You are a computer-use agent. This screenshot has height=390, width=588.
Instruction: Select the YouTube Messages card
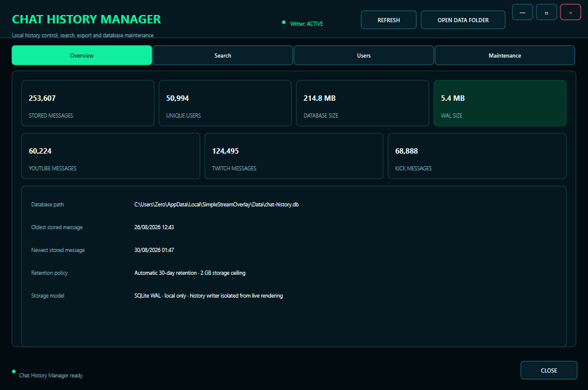[110, 156]
